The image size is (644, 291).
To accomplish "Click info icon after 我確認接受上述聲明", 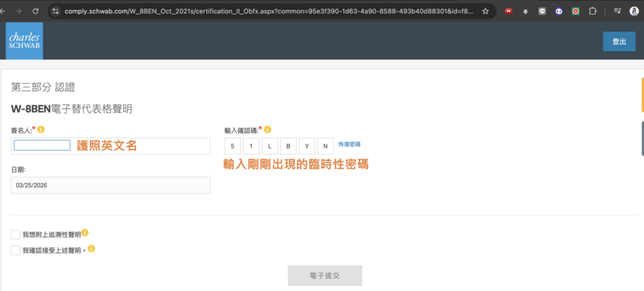I will coord(91,249).
